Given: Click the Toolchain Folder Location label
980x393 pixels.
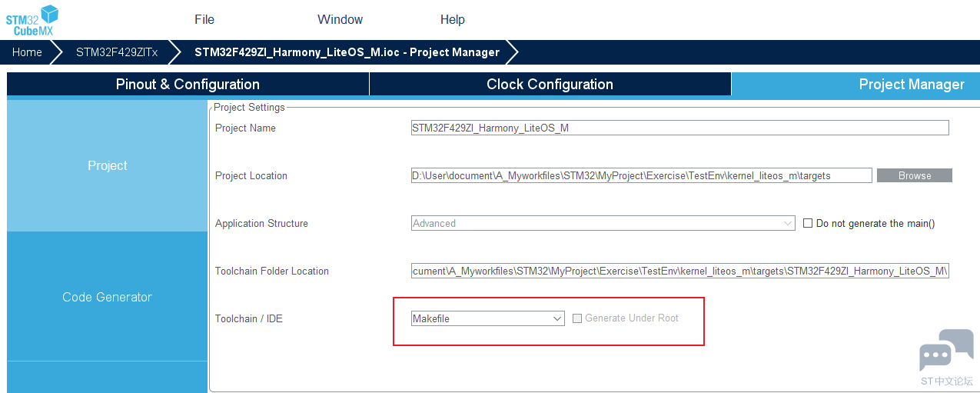Looking at the screenshot, I should click(x=272, y=271).
